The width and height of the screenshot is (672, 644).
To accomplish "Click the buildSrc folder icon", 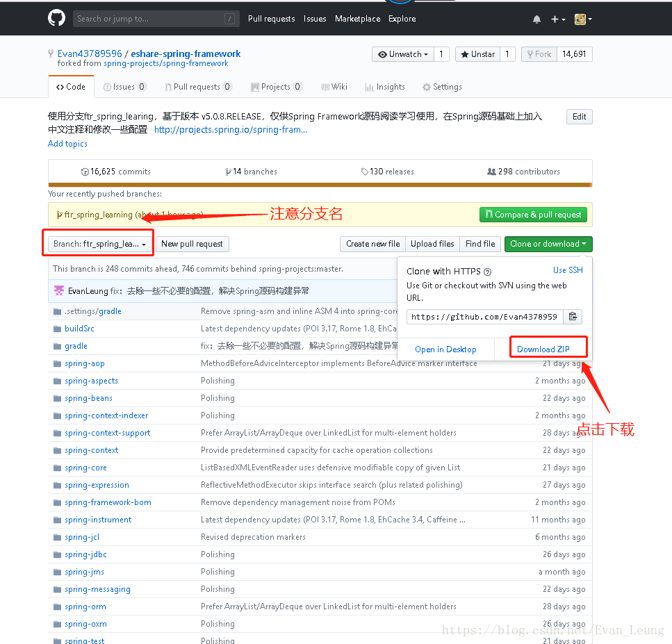I will 57,329.
